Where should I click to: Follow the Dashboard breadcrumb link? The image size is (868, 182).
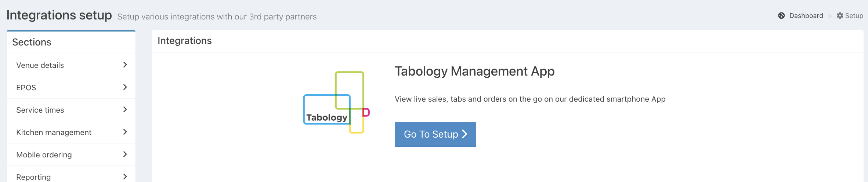806,16
